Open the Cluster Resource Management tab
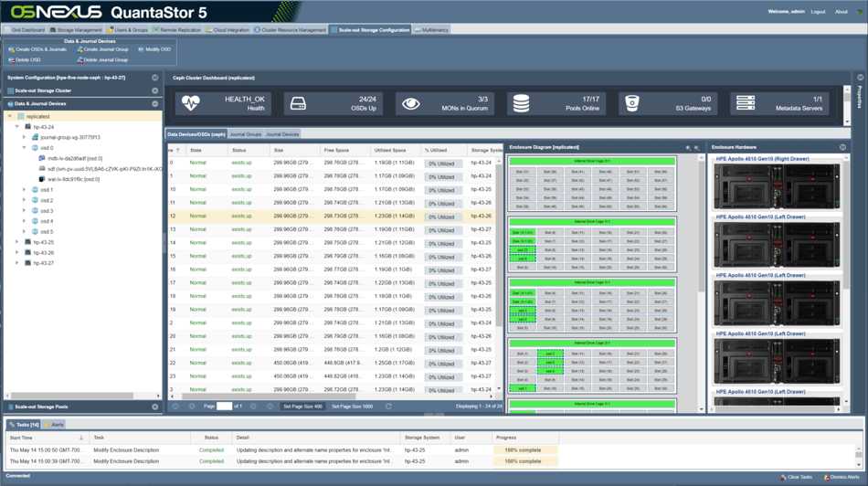 (291, 30)
